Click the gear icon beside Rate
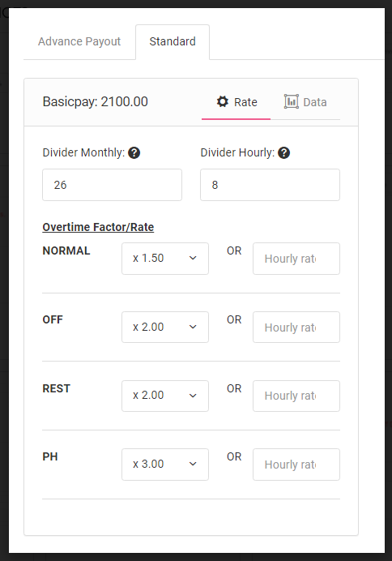Screen dimensions: 392x561 click(222, 101)
